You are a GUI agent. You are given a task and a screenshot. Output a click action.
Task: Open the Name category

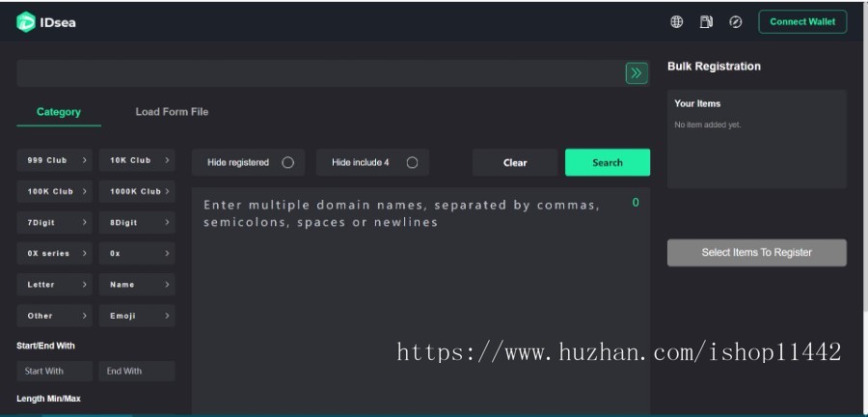[x=137, y=284]
